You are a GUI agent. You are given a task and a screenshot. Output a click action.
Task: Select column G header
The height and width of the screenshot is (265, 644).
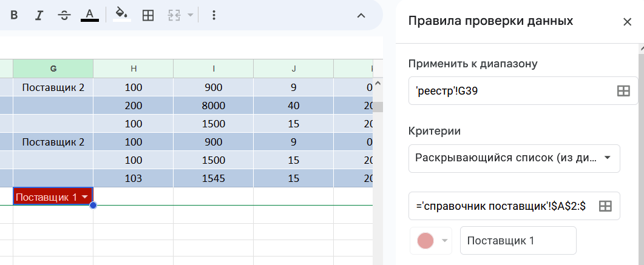[x=53, y=69]
